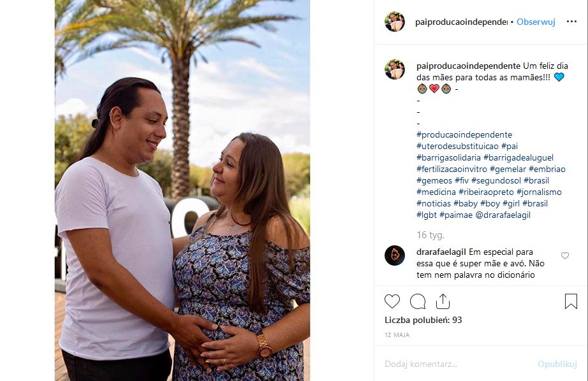Publish comment with Opublikuj button

pos(557,364)
